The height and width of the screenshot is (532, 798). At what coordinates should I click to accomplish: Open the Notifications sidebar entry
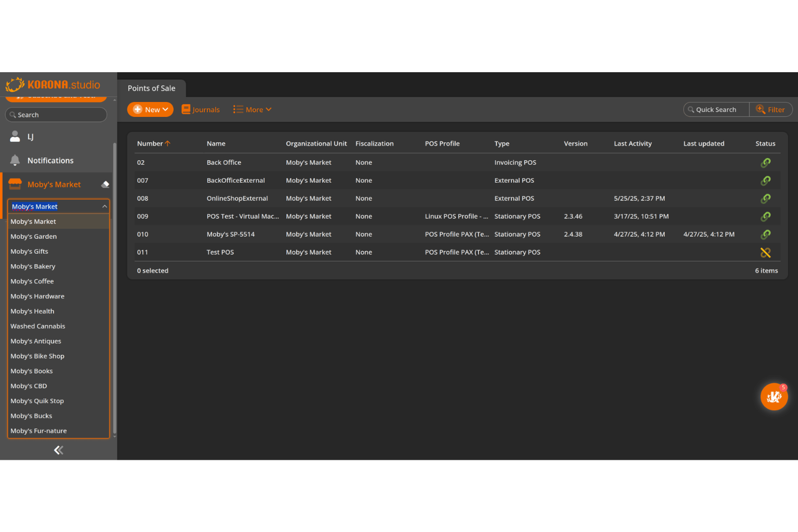(57, 161)
